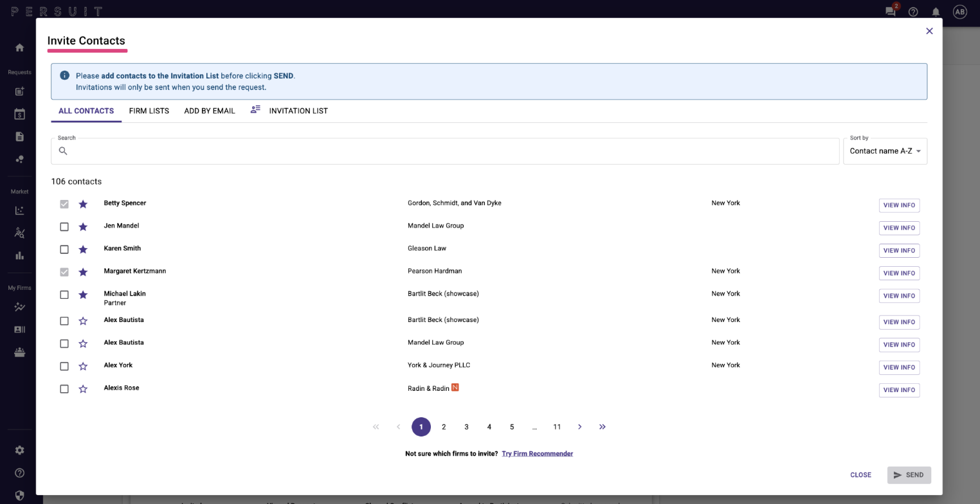View info for Michael Lakin
980x504 pixels.
click(899, 296)
